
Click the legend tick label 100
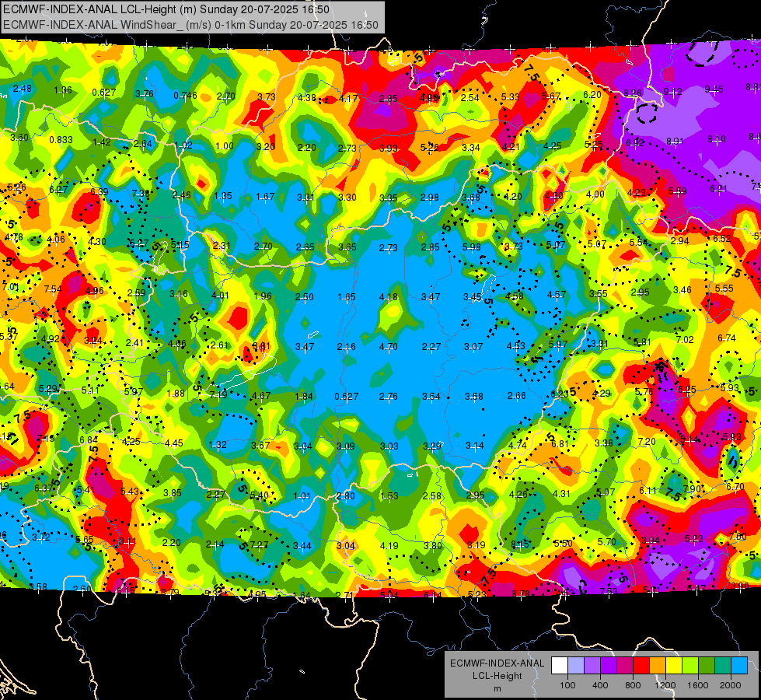click(567, 685)
